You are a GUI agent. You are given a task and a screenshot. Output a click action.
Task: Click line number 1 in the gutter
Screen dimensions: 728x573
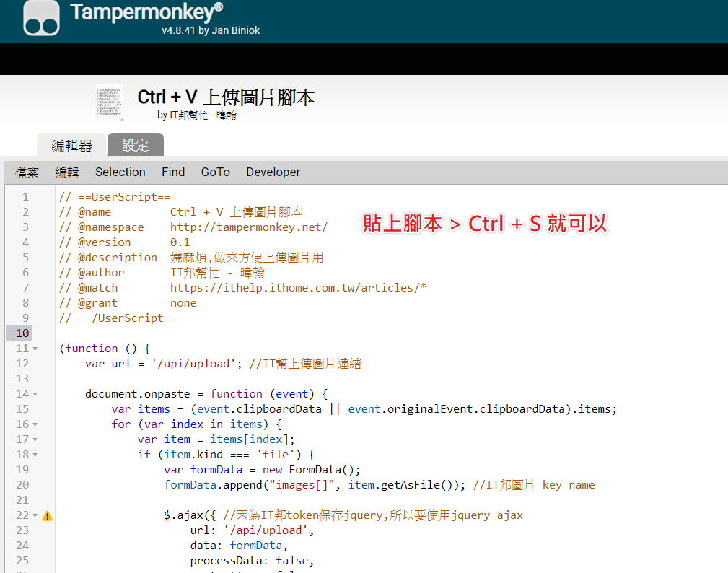25,197
